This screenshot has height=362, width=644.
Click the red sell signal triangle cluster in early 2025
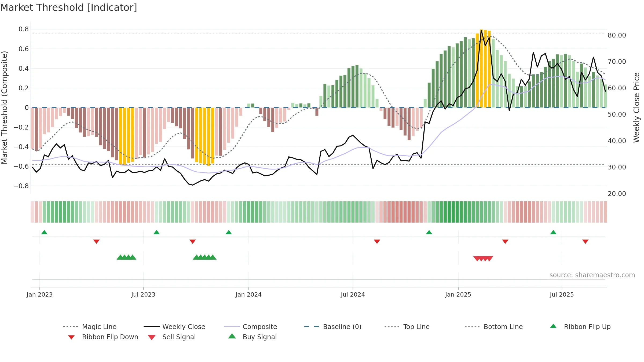[x=483, y=259]
